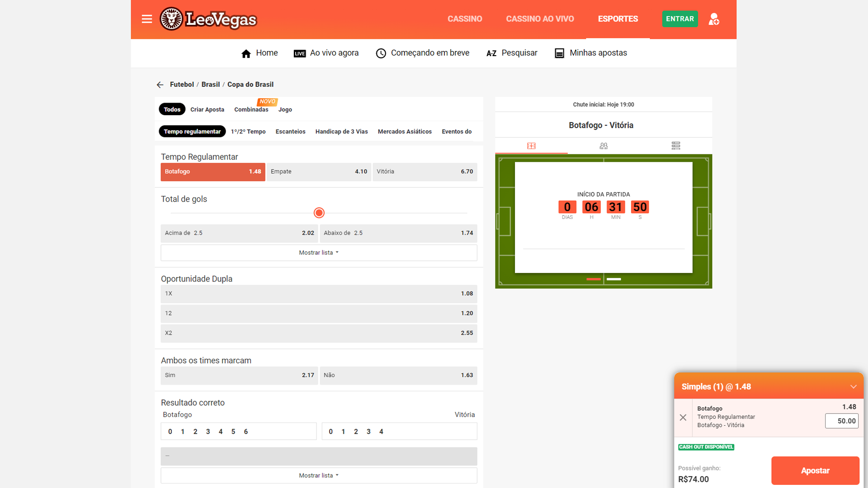Open the CASSINO section
Screen dimensions: 868x488
[x=465, y=19]
